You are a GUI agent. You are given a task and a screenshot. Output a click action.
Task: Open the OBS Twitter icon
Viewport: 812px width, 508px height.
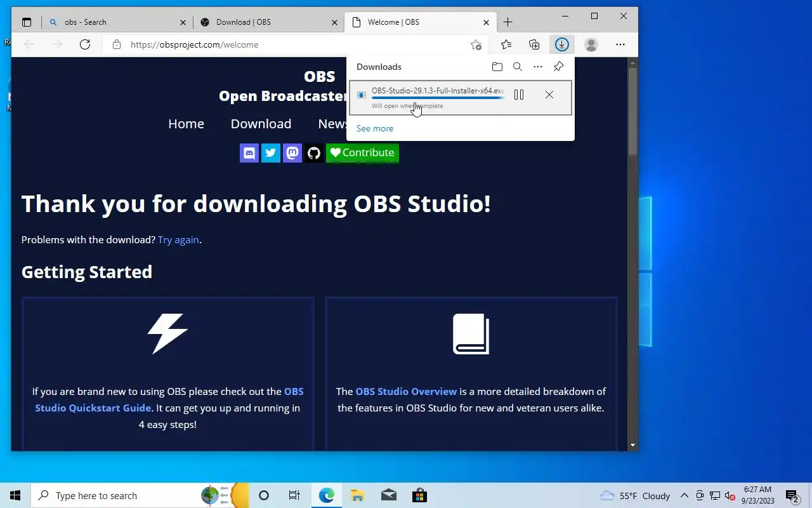pyautogui.click(x=271, y=153)
